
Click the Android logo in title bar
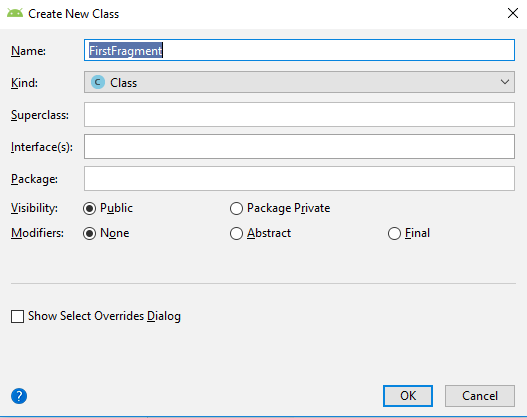click(x=15, y=13)
